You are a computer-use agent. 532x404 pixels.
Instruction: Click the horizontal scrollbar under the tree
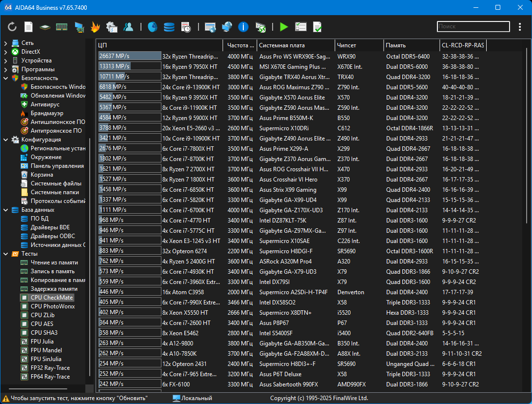pyautogui.click(x=38, y=389)
